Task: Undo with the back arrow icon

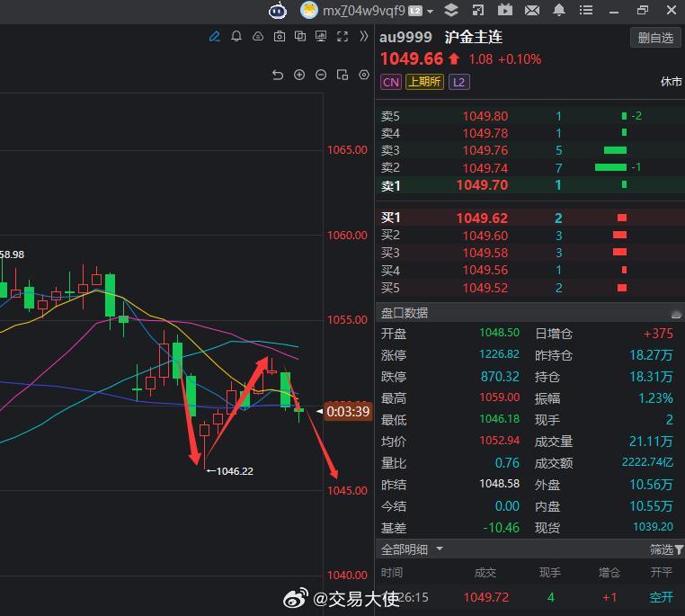Action: point(278,76)
